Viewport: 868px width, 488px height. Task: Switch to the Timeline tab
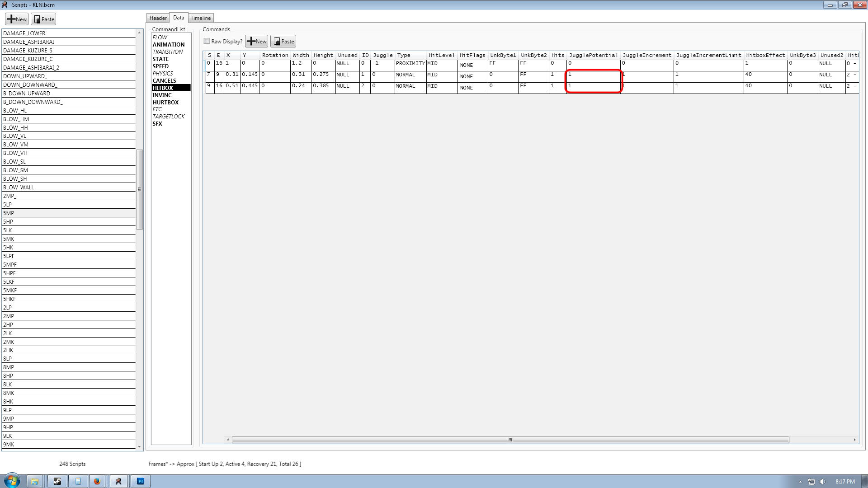pyautogui.click(x=200, y=18)
